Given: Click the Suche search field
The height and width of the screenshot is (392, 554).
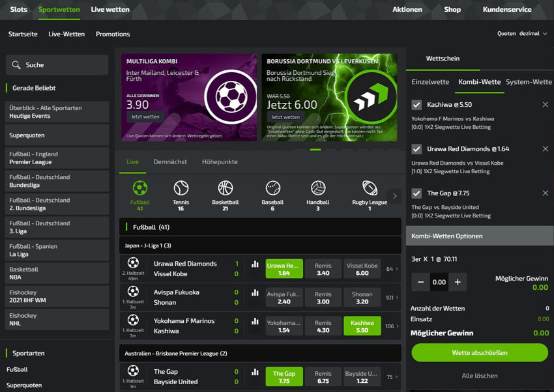Looking at the screenshot, I should [x=57, y=65].
